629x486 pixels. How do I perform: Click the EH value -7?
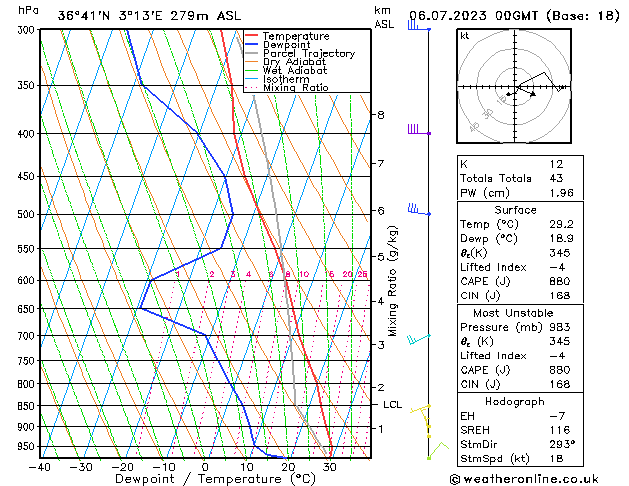coord(557,416)
